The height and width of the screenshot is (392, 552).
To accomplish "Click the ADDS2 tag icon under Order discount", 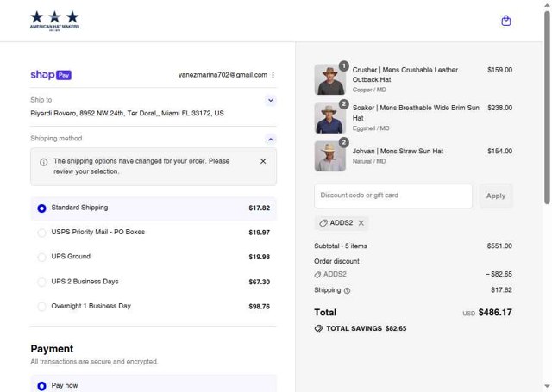I will [x=317, y=275].
